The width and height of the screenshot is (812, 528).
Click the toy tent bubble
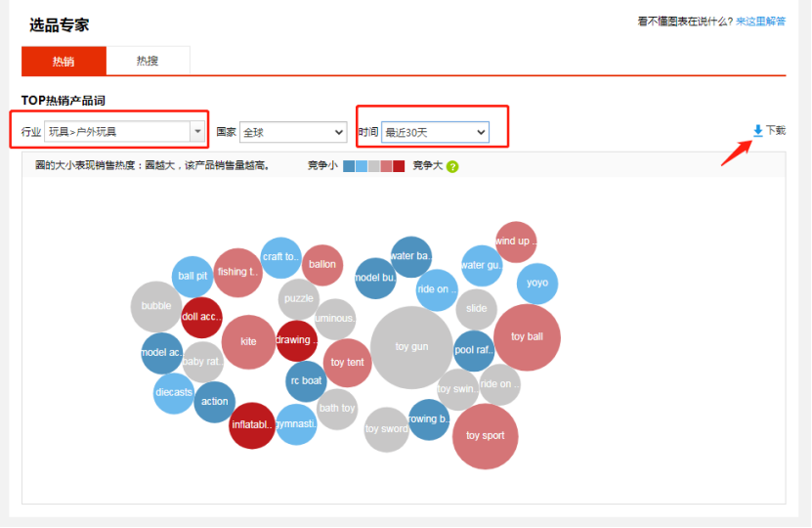tap(347, 363)
